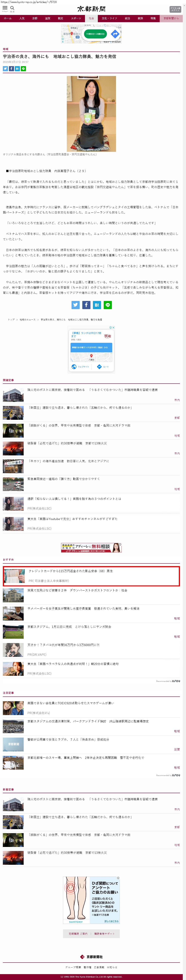Click the search magnifier icon

12,8
